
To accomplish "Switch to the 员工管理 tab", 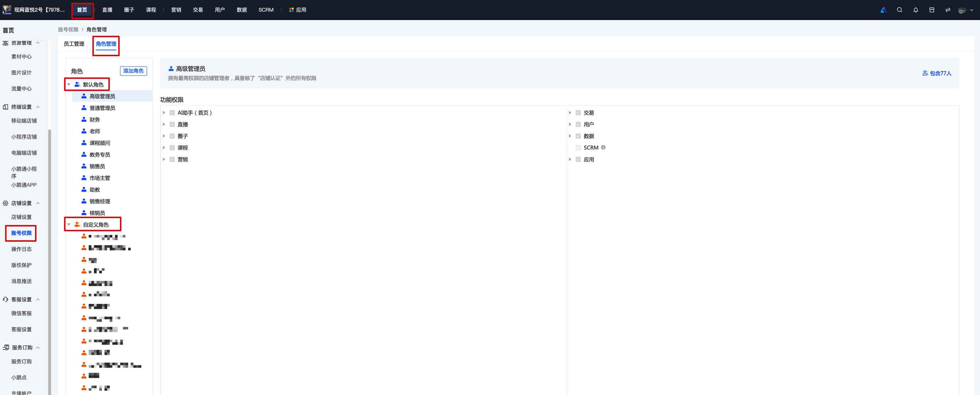I will tap(74, 44).
